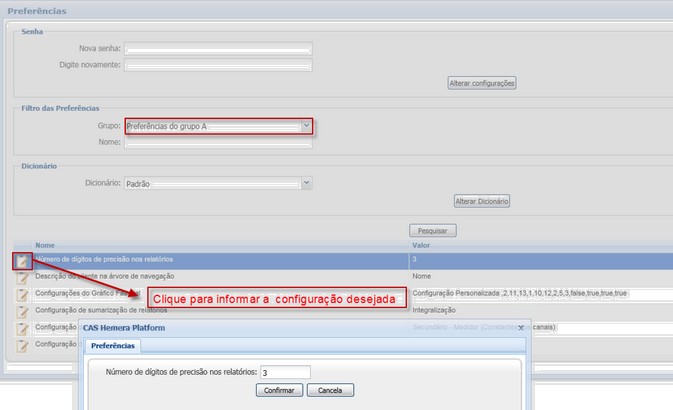
Task: Click the Alterar Dicionário button
Action: 482,201
